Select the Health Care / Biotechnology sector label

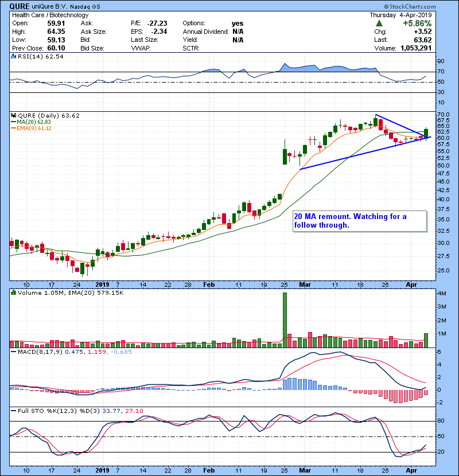50,15
